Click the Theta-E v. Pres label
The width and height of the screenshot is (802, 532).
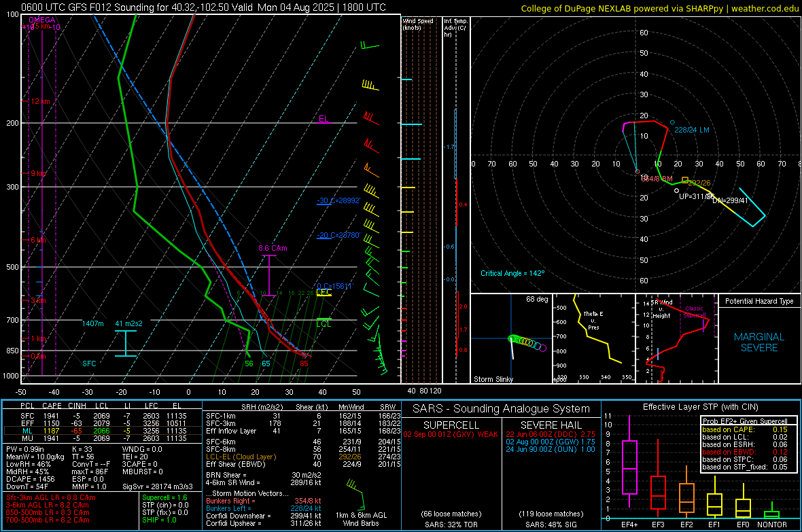click(x=593, y=320)
